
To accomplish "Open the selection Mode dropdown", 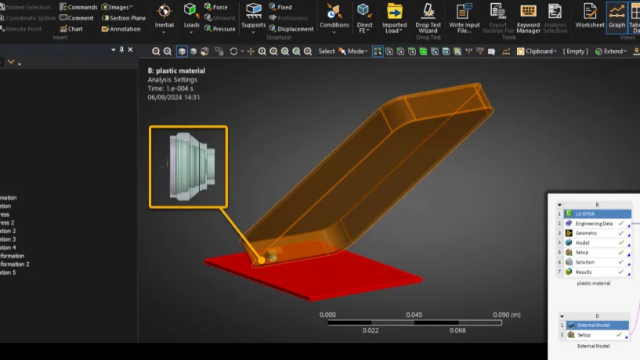I will [x=353, y=51].
